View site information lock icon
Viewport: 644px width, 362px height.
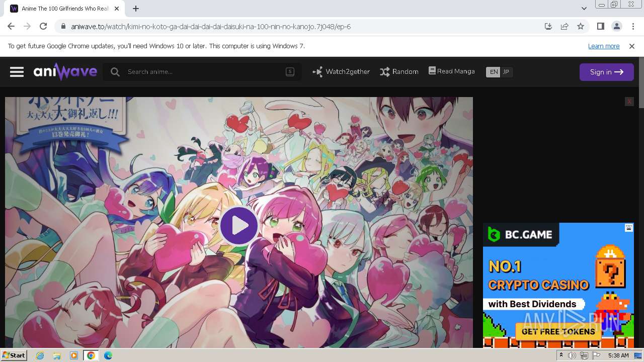click(x=63, y=26)
